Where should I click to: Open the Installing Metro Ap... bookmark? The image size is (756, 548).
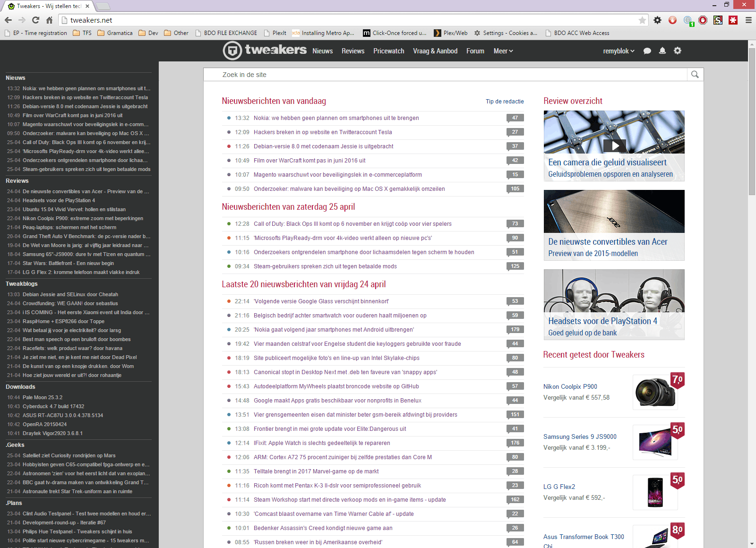point(323,33)
